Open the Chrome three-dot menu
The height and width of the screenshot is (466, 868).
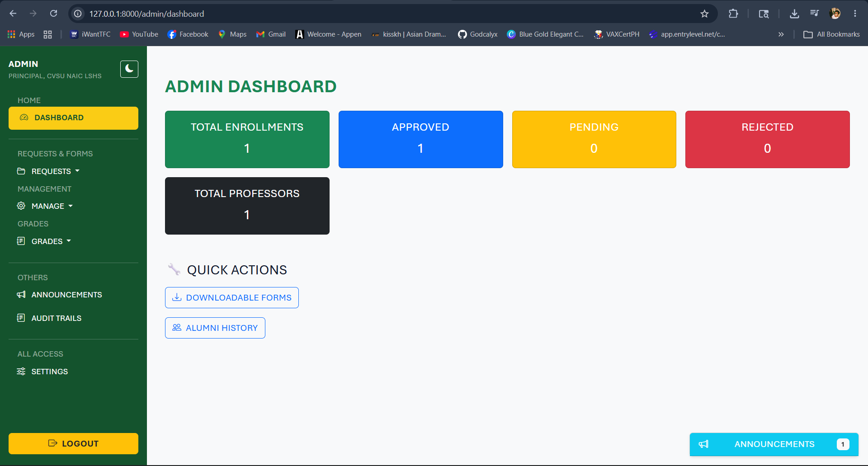click(x=855, y=14)
